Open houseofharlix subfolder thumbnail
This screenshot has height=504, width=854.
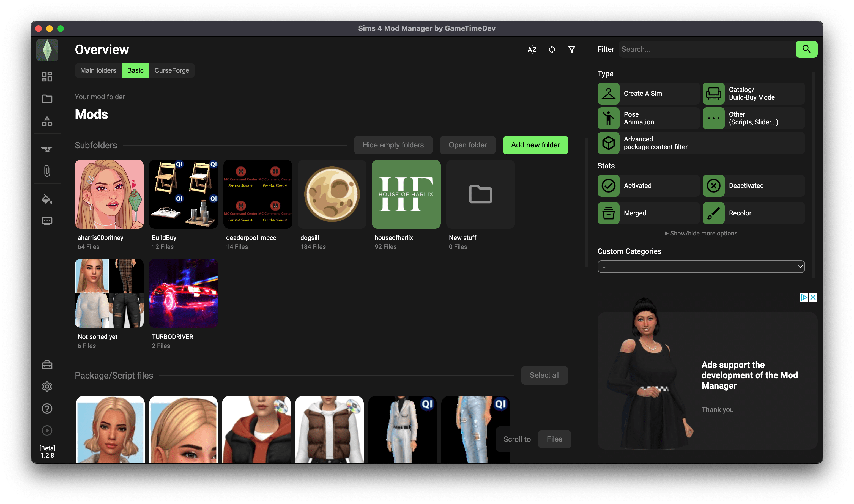pos(406,194)
